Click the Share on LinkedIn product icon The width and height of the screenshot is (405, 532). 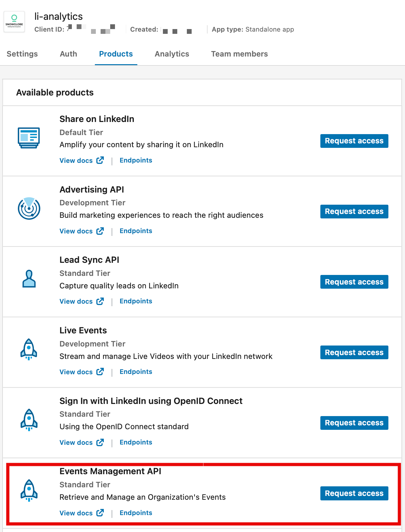point(29,138)
